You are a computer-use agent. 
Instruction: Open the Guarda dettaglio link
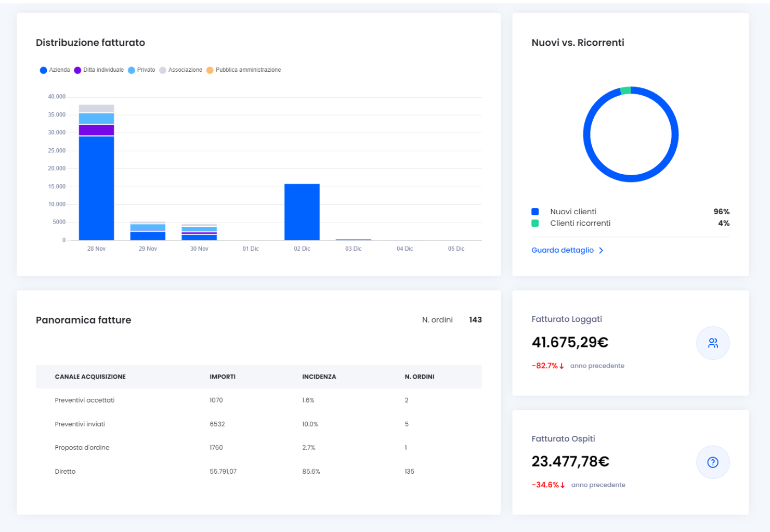pos(563,250)
